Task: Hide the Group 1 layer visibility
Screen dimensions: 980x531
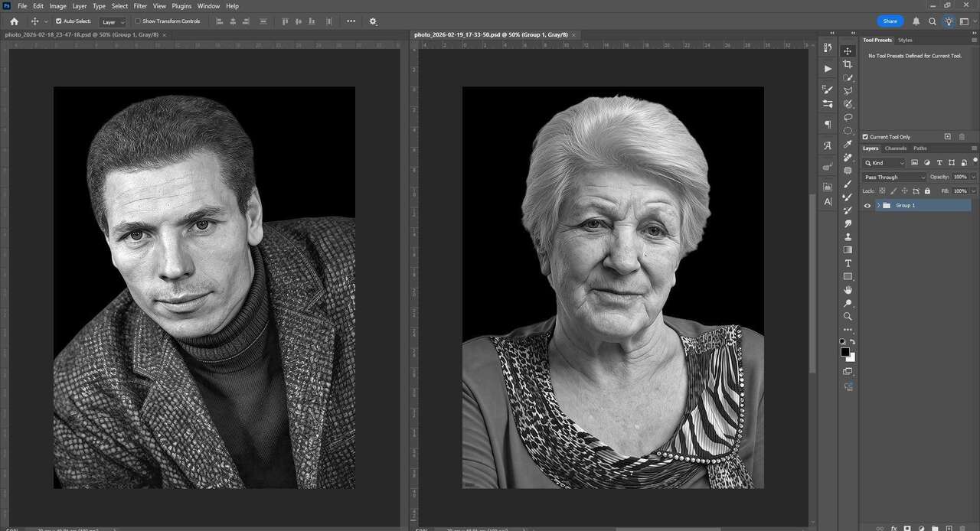Action: click(x=867, y=205)
